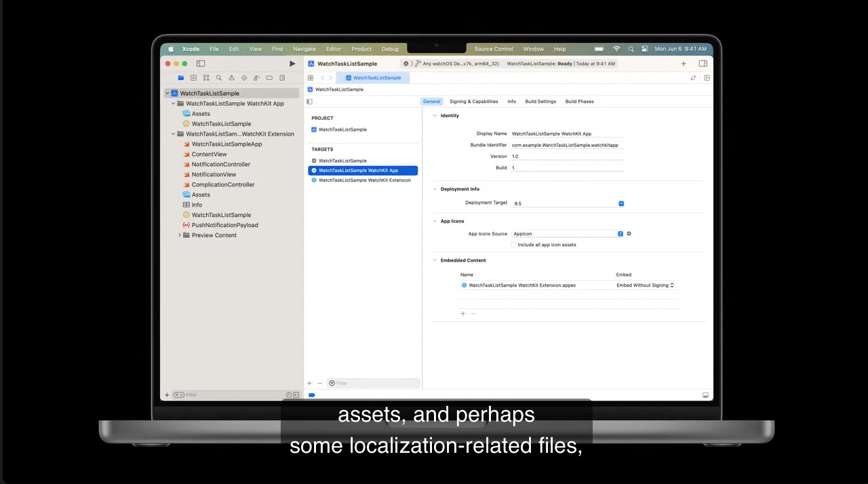Add a target with the plus button
The width and height of the screenshot is (868, 484).
309,383
